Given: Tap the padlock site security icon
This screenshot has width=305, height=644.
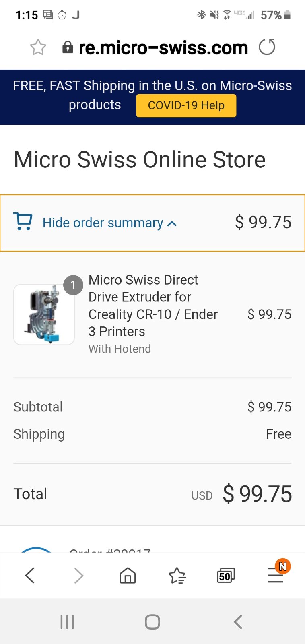Looking at the screenshot, I should tap(68, 47).
